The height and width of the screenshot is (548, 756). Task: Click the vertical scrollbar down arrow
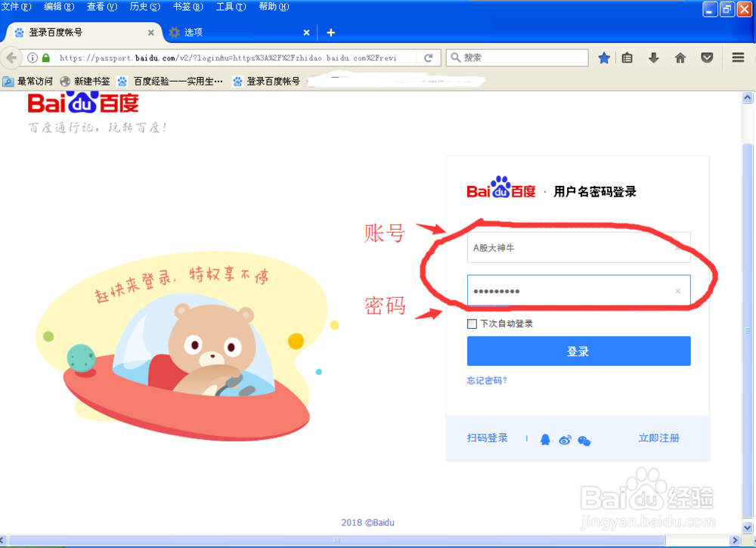pyautogui.click(x=748, y=528)
